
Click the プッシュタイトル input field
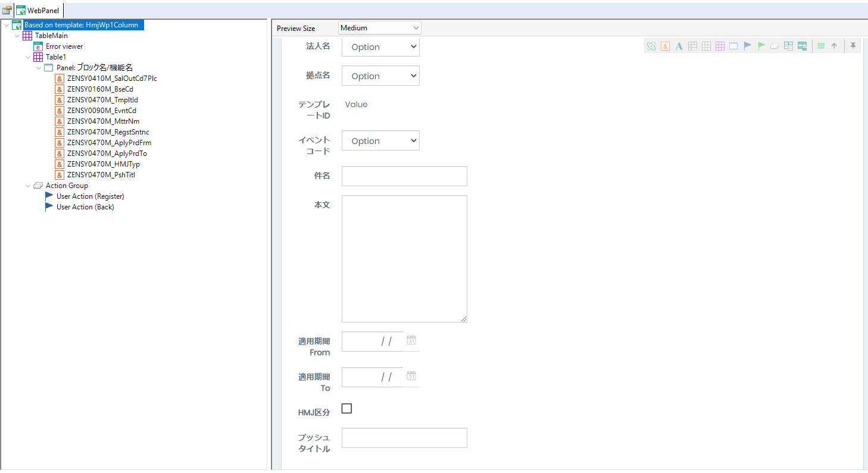point(404,438)
